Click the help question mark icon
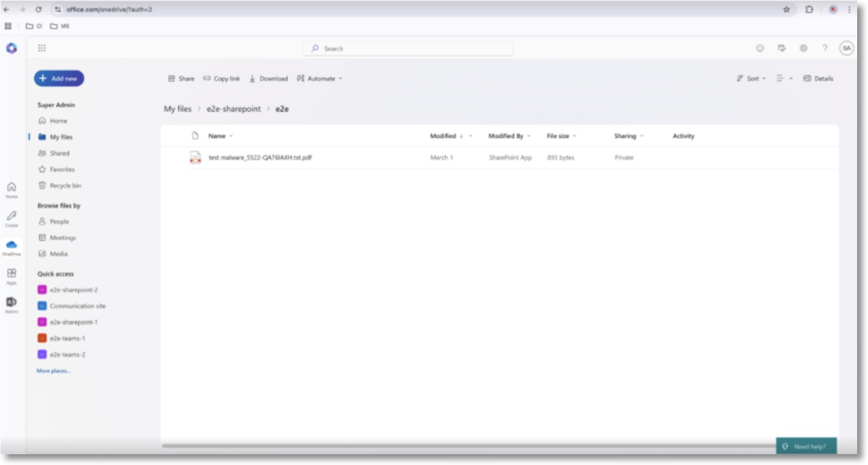868x465 pixels. click(825, 49)
